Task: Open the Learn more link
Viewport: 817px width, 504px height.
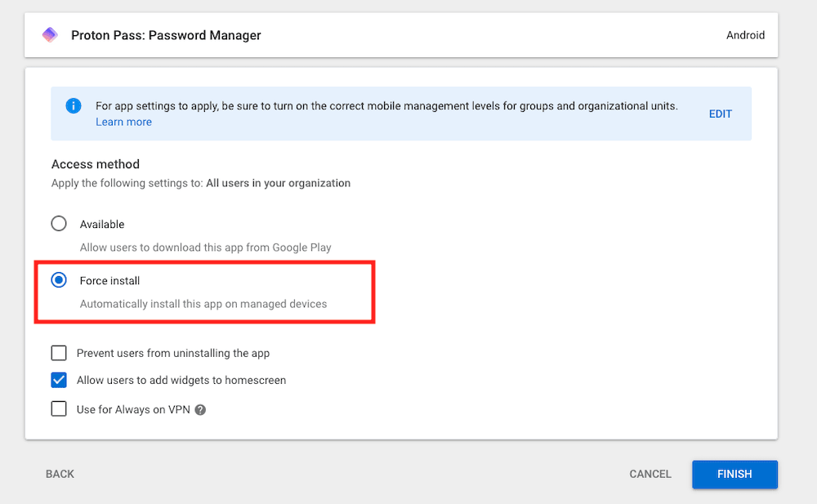Action: click(123, 121)
